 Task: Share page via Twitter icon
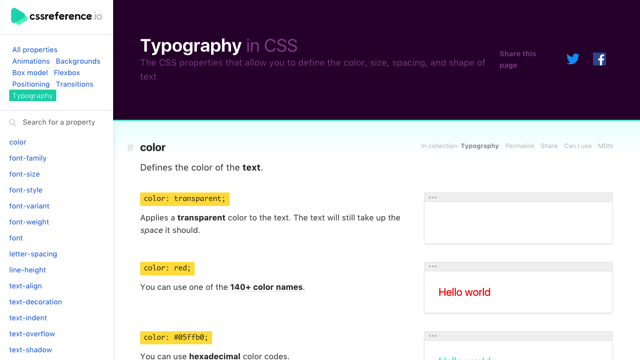pyautogui.click(x=573, y=59)
